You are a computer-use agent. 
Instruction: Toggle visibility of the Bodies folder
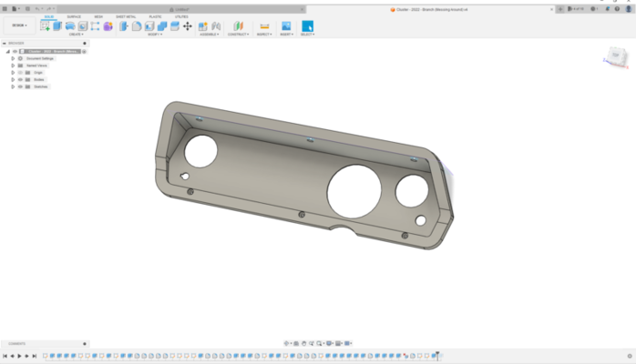tap(19, 79)
